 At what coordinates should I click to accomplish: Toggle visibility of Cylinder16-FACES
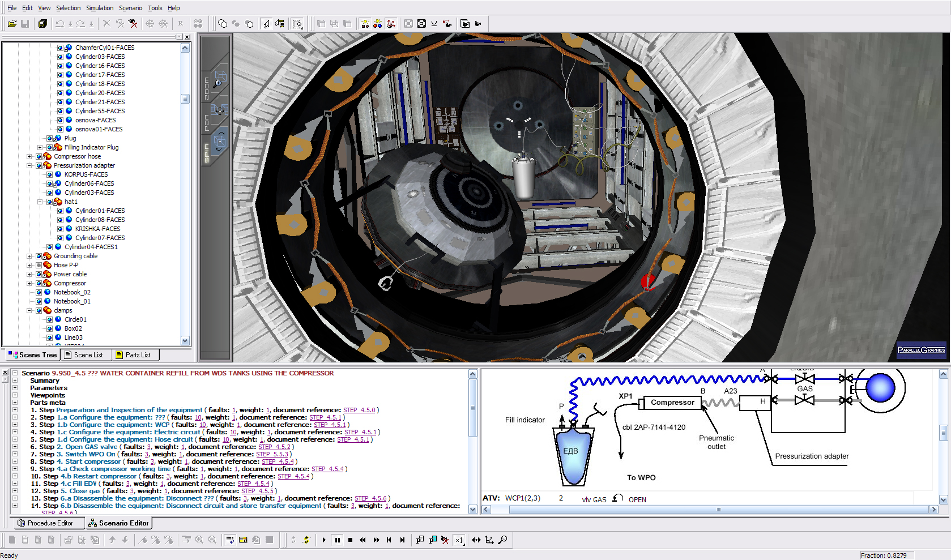[x=60, y=66]
